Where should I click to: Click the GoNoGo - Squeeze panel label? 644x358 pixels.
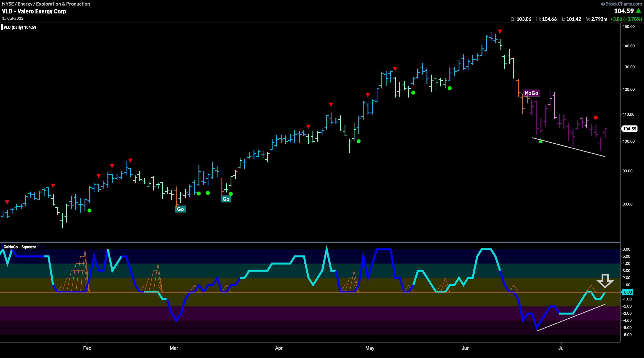tap(20, 247)
